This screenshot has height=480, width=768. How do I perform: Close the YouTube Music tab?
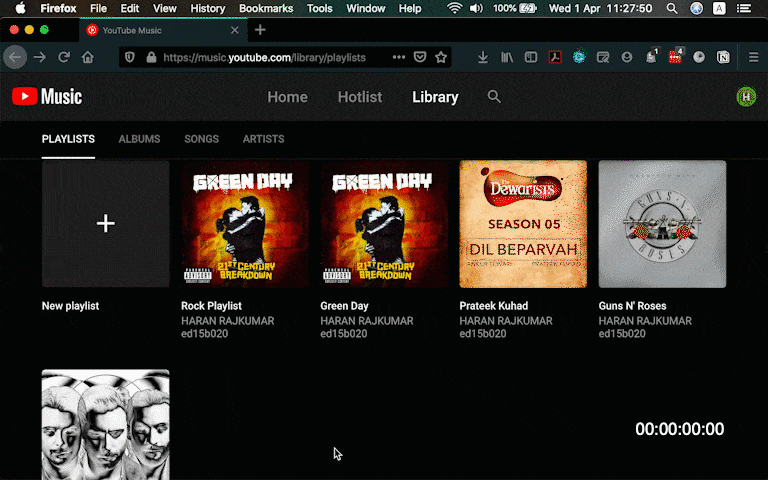click(x=235, y=30)
